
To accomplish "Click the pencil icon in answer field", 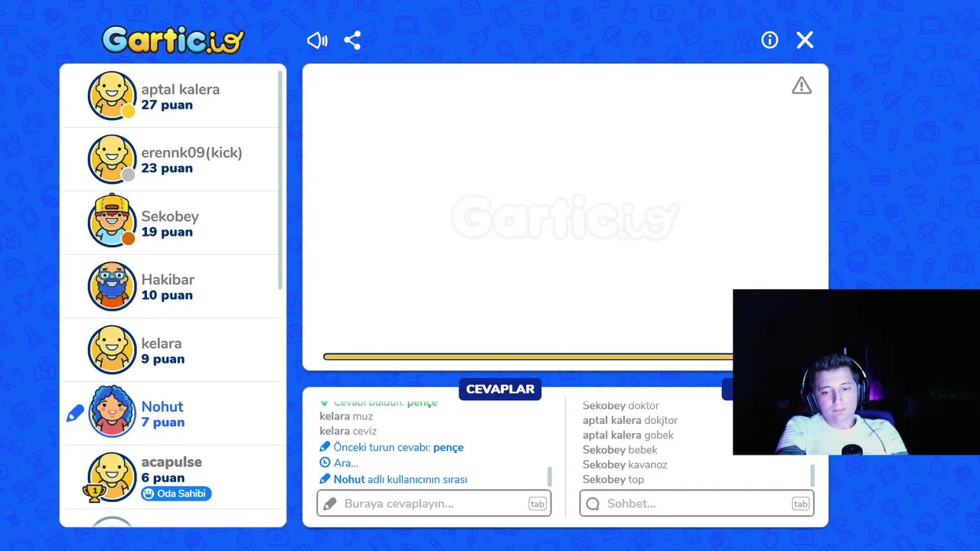I will (330, 504).
